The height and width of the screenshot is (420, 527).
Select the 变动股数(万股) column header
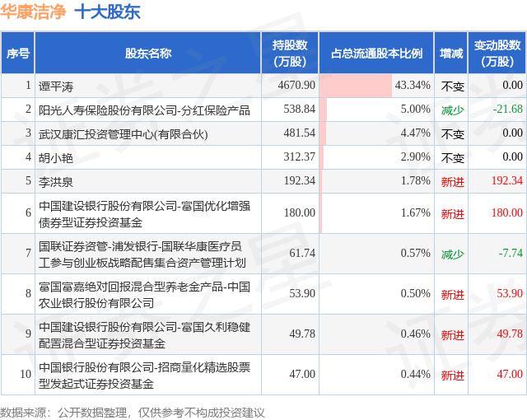(x=497, y=53)
